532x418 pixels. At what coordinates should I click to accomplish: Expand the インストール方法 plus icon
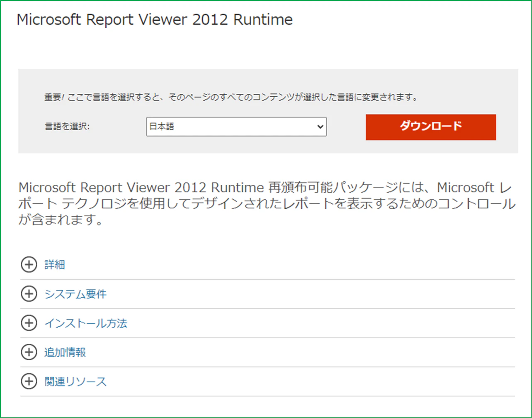[x=29, y=323]
